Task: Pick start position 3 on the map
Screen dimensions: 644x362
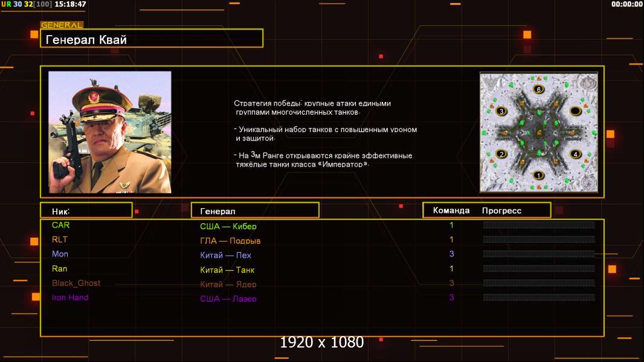Action: 500,111
